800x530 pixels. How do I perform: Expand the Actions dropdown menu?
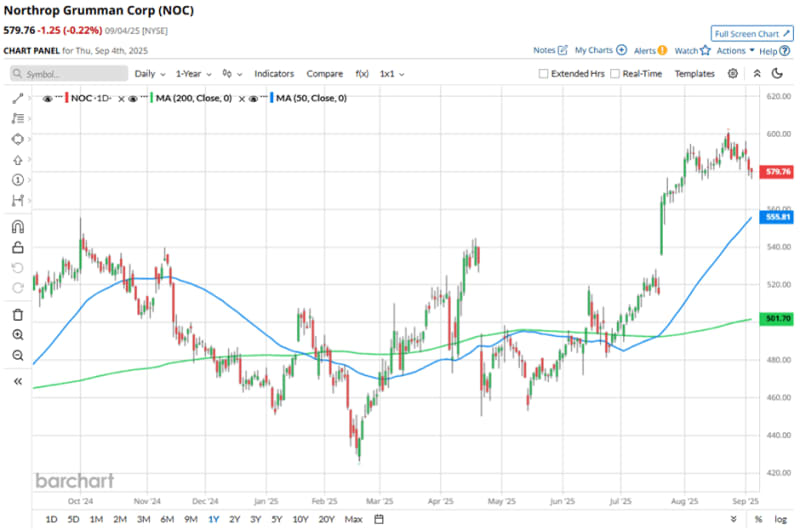click(x=735, y=50)
